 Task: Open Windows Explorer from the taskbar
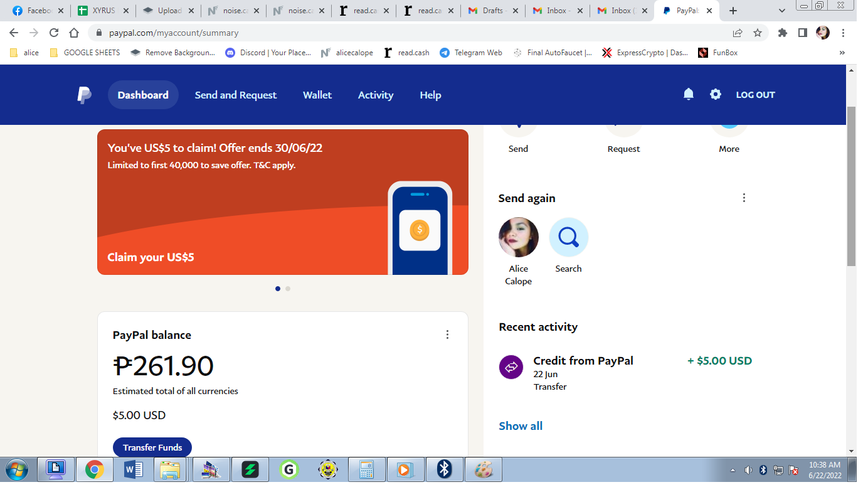point(170,469)
